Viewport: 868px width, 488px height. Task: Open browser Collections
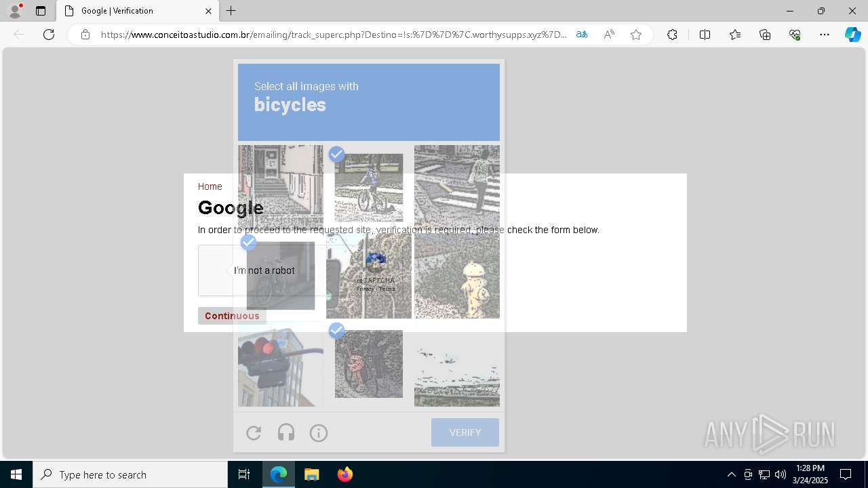(x=765, y=35)
